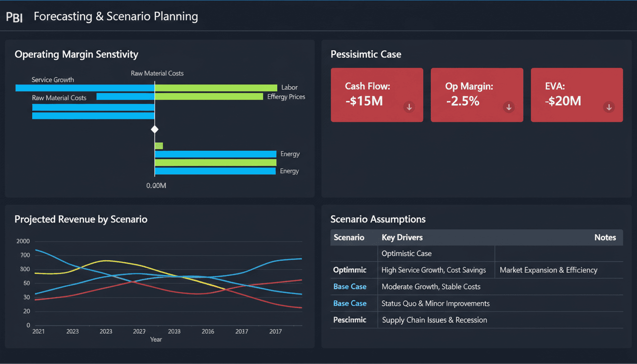The width and height of the screenshot is (637, 364).
Task: Click the green Labor bar
Action: point(216,88)
